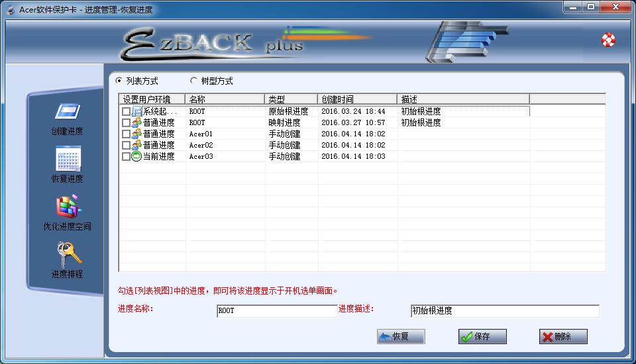This screenshot has width=636, height=364.
Task: Click the 当前进度 green smiley icon
Action: click(136, 157)
